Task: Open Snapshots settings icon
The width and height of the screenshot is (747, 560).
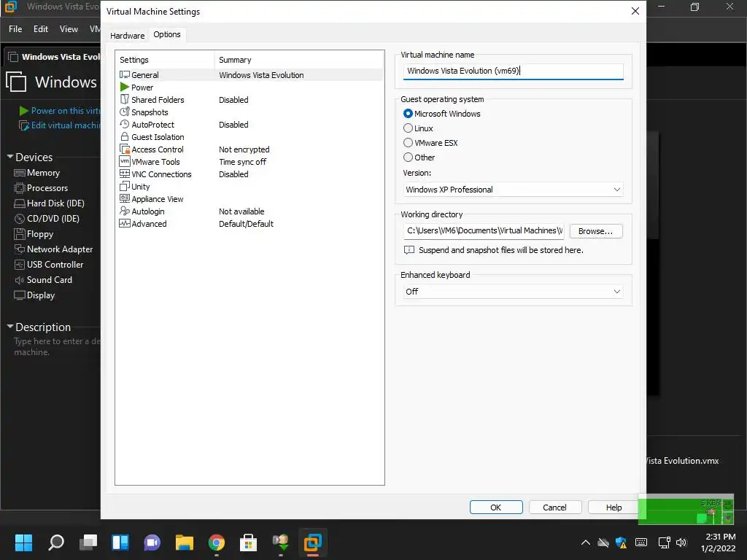Action: (124, 112)
